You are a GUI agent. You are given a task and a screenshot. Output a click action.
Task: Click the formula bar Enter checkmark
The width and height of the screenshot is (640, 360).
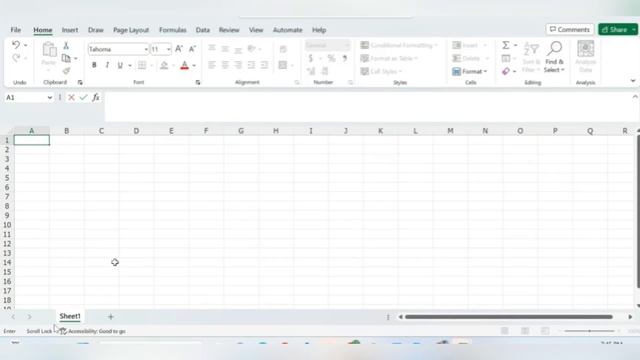tap(84, 98)
